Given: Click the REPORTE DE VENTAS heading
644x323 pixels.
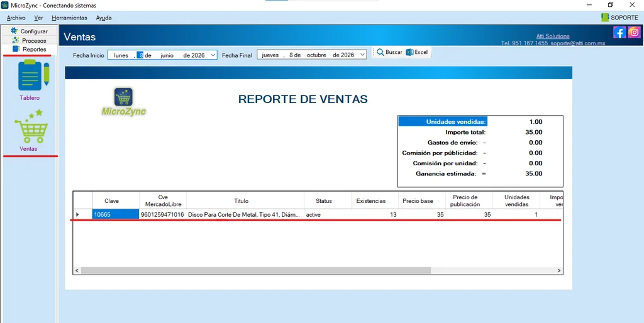Looking at the screenshot, I should (303, 99).
